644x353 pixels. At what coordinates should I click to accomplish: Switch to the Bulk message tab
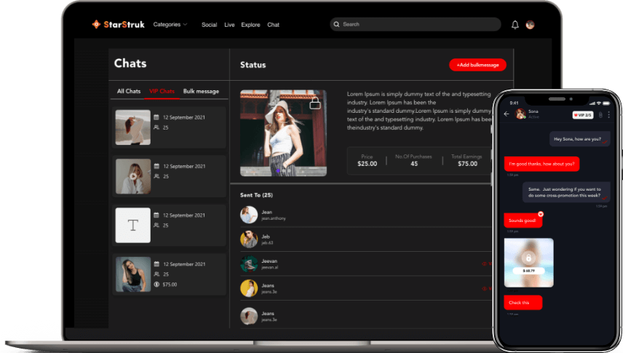pyautogui.click(x=201, y=91)
